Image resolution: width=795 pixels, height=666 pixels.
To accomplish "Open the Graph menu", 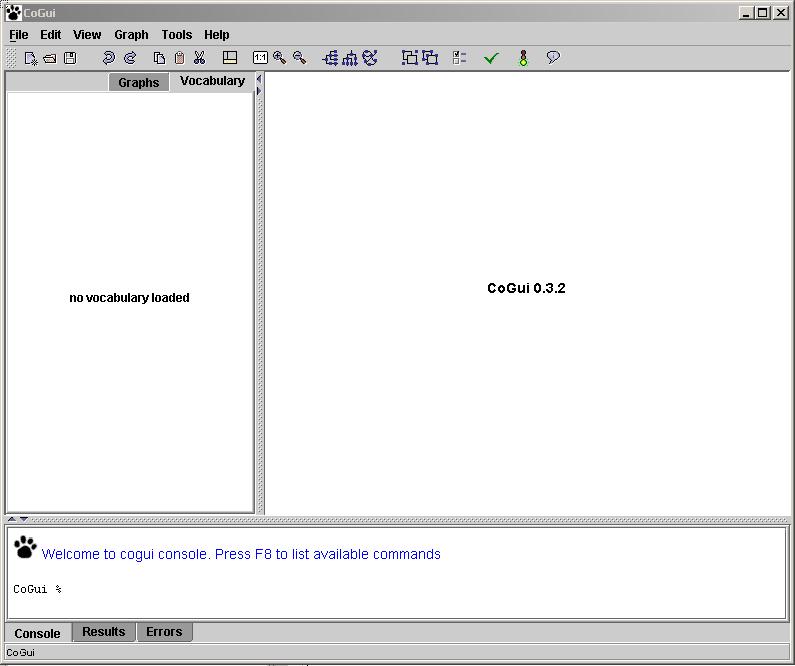I will pyautogui.click(x=131, y=35).
